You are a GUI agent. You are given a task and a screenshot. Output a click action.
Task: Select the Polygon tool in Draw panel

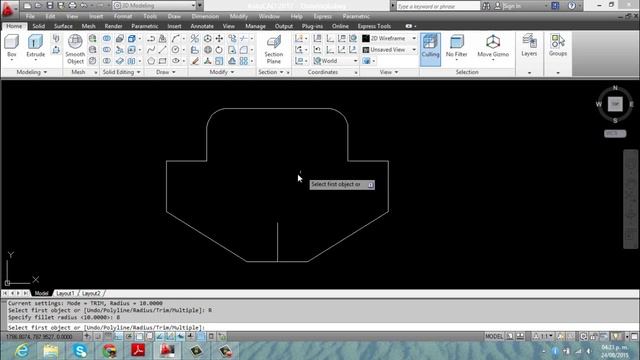pos(151,61)
